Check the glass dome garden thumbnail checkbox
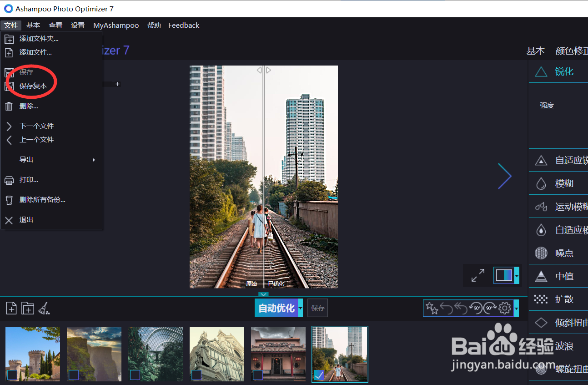 (135, 375)
